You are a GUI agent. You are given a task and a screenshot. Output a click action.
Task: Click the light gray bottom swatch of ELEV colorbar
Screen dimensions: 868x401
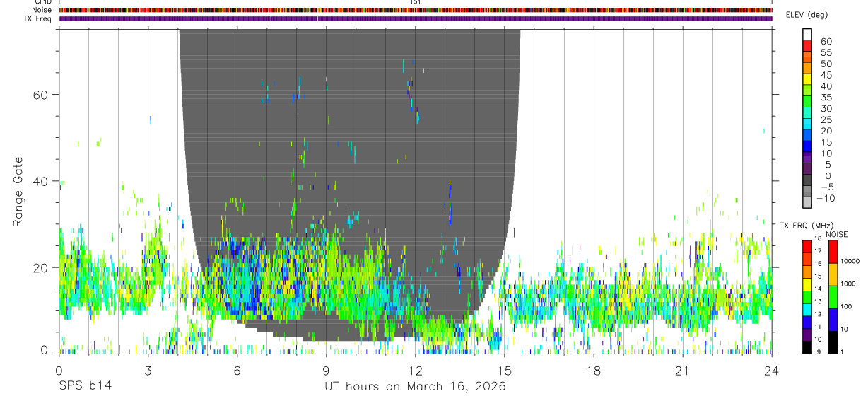click(x=807, y=202)
